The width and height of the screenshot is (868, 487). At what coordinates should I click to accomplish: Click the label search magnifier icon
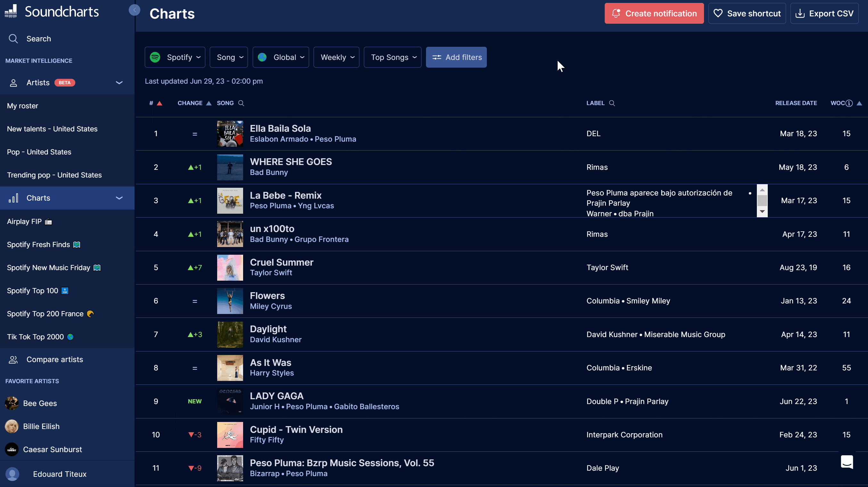tap(612, 103)
